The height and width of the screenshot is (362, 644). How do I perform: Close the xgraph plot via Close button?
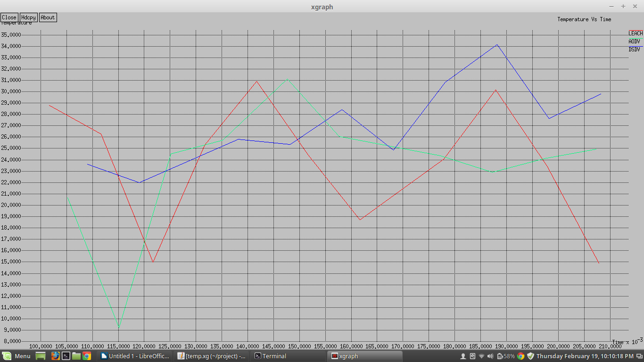[x=9, y=17]
